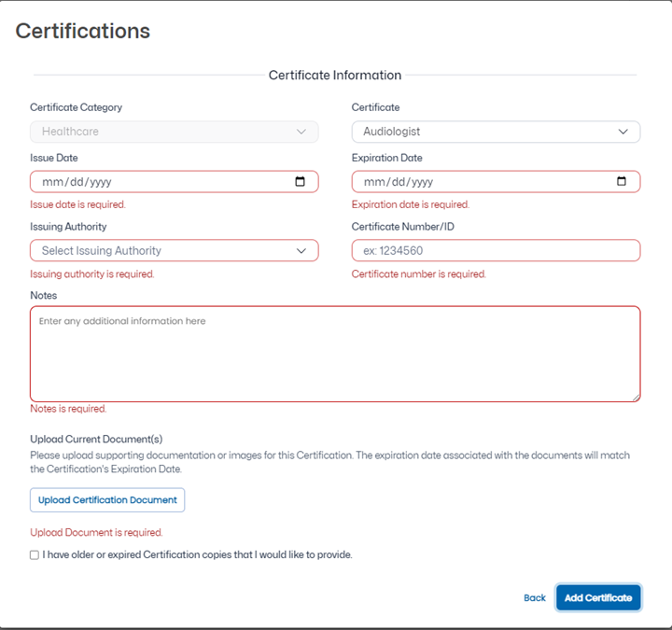Open the Issue Date calendar picker icon
The image size is (672, 630).
point(300,182)
